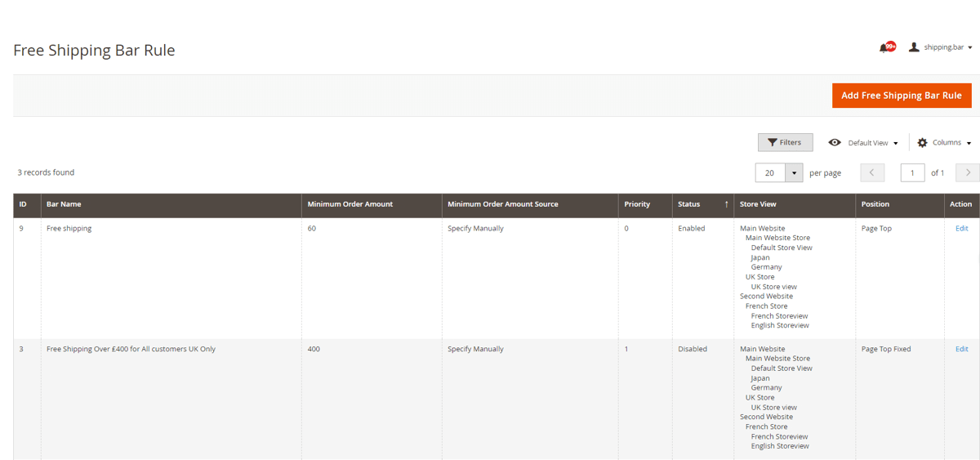This screenshot has width=980, height=460.
Task: Click Add Free Shipping Bar Rule button
Action: coord(902,96)
